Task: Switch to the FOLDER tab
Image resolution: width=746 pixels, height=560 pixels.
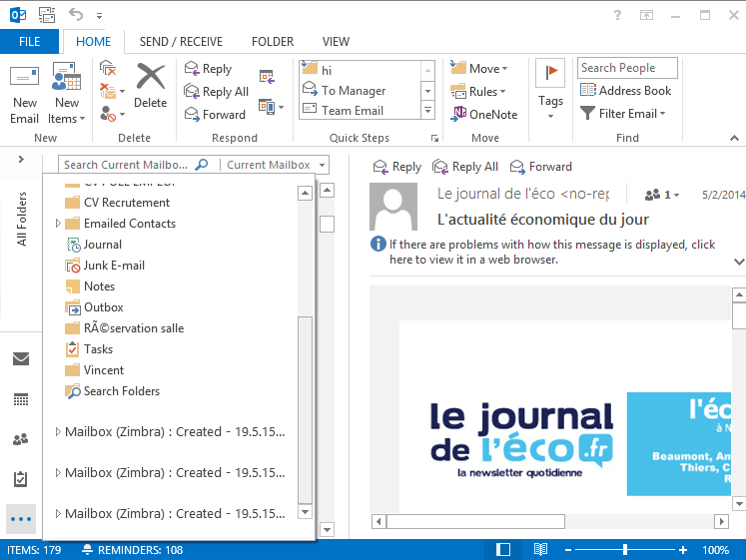Action: (x=273, y=42)
